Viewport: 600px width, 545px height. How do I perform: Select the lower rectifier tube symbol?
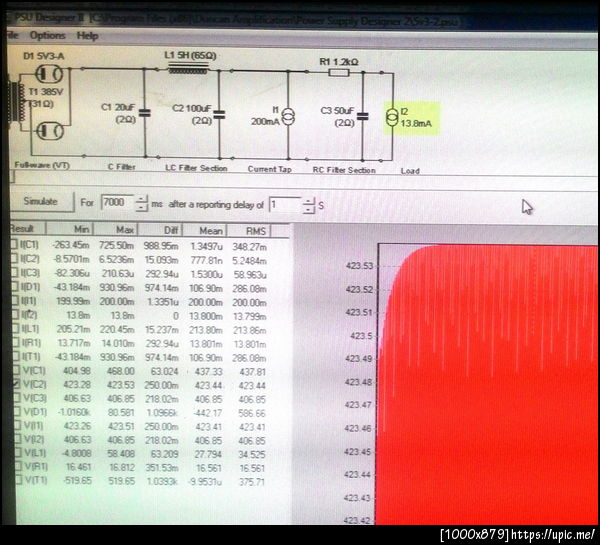click(x=50, y=131)
